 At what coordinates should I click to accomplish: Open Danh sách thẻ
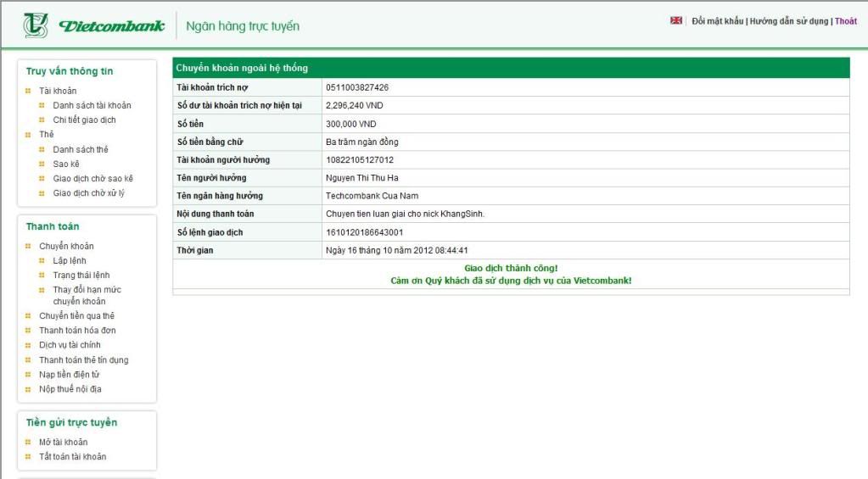click(x=81, y=149)
